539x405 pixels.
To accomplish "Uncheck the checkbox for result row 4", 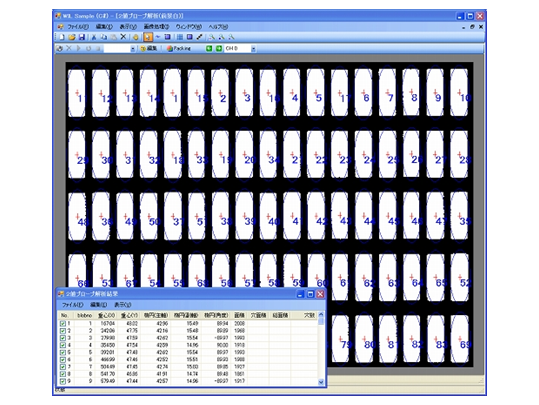I will (63, 345).
